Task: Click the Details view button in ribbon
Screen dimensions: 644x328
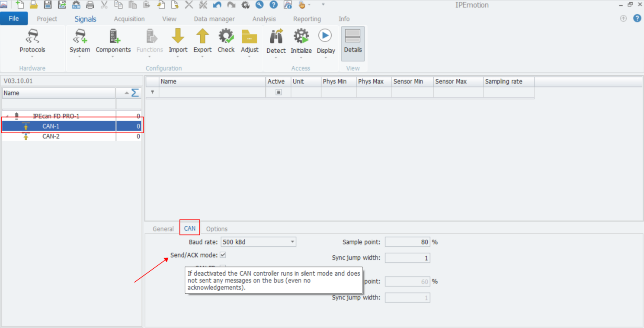Action: pyautogui.click(x=352, y=43)
